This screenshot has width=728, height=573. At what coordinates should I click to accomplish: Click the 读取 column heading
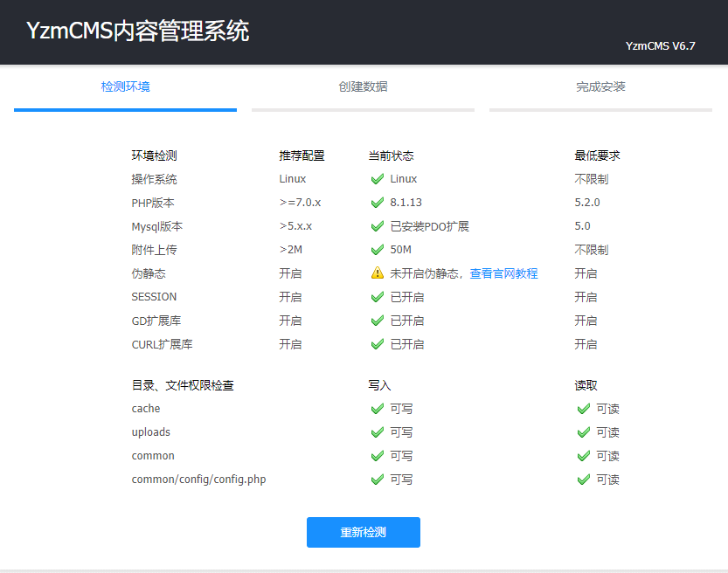pyautogui.click(x=586, y=385)
